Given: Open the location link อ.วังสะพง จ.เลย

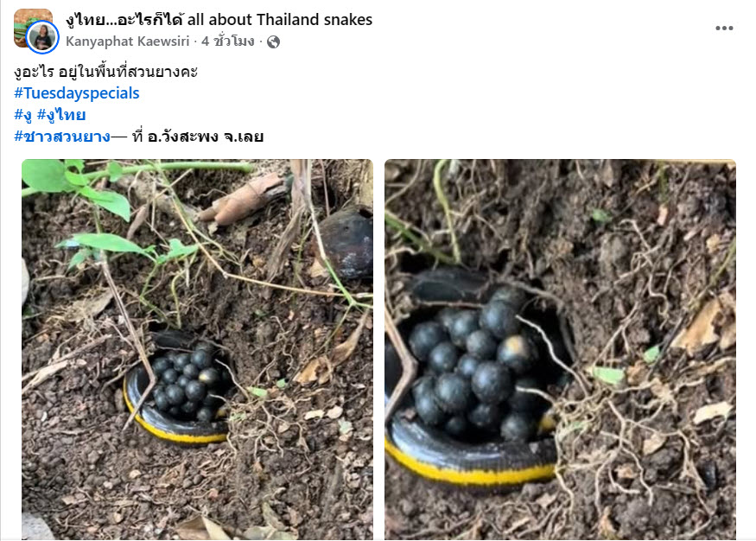Looking at the screenshot, I should click(x=206, y=137).
